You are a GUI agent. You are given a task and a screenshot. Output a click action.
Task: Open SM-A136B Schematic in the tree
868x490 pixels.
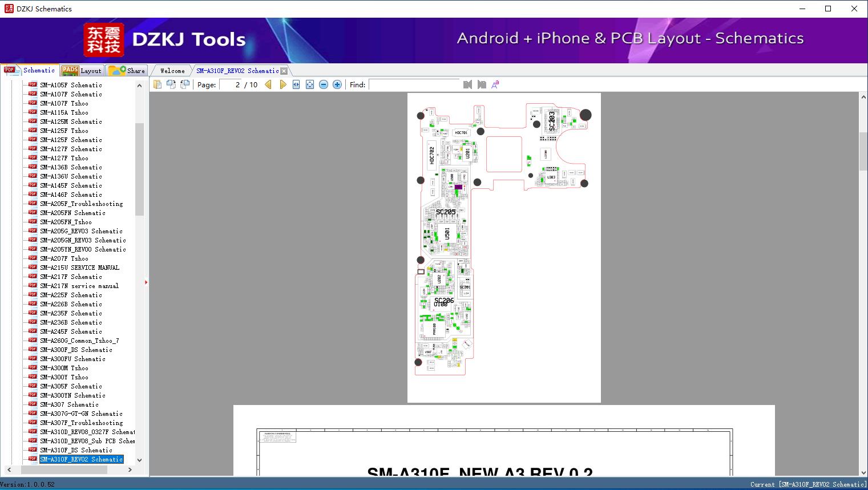tap(71, 167)
